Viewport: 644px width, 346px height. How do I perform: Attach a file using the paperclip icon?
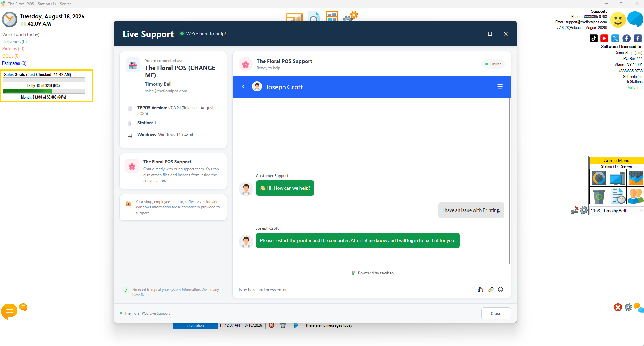click(x=491, y=290)
